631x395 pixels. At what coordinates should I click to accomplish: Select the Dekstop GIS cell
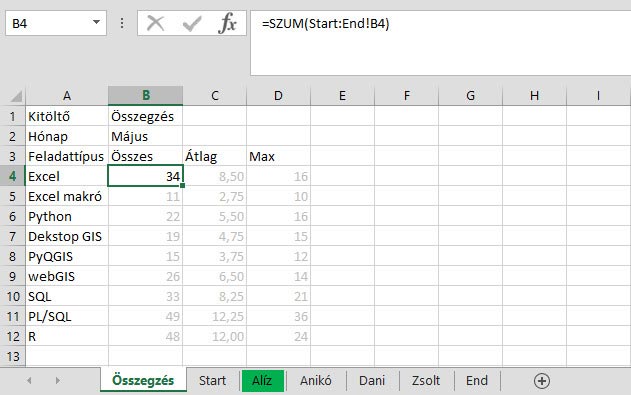(67, 236)
